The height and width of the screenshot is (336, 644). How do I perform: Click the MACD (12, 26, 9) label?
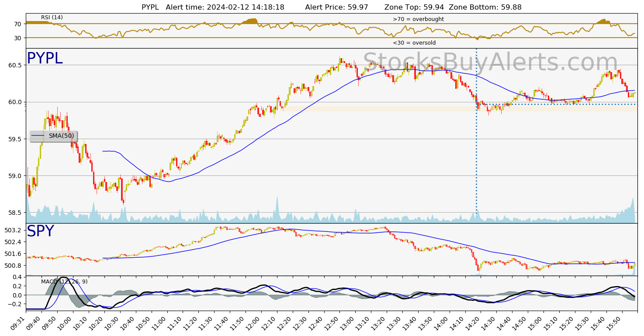pos(64,282)
